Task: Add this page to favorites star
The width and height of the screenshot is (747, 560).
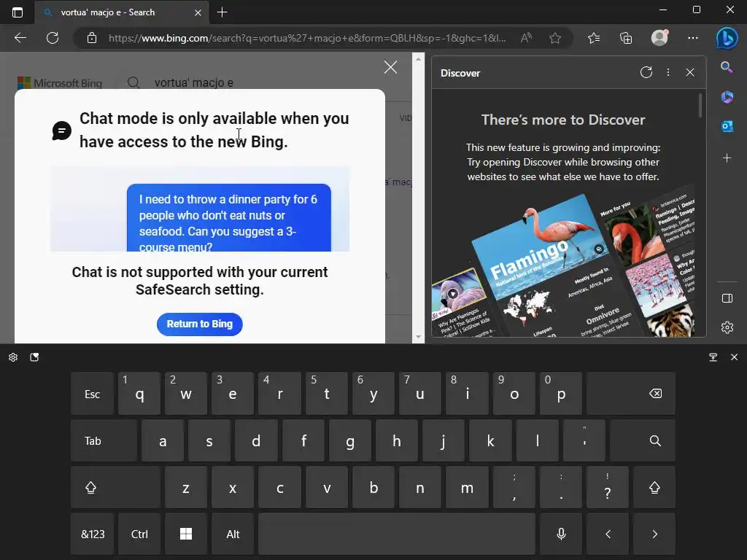Action: (555, 38)
